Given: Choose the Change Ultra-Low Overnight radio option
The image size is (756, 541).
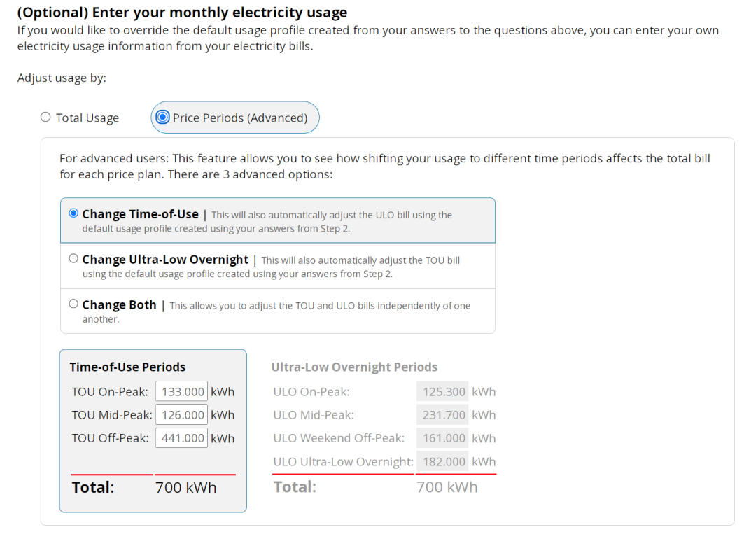Looking at the screenshot, I should pos(73,259).
